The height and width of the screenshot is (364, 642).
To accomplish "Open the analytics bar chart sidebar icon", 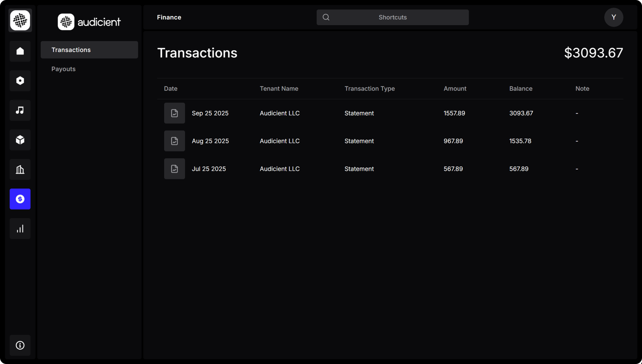I will (x=20, y=228).
